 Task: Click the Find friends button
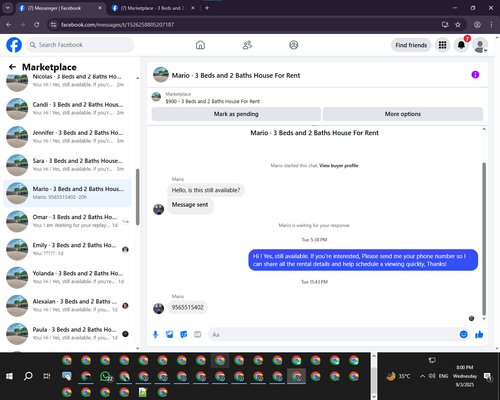(411, 45)
